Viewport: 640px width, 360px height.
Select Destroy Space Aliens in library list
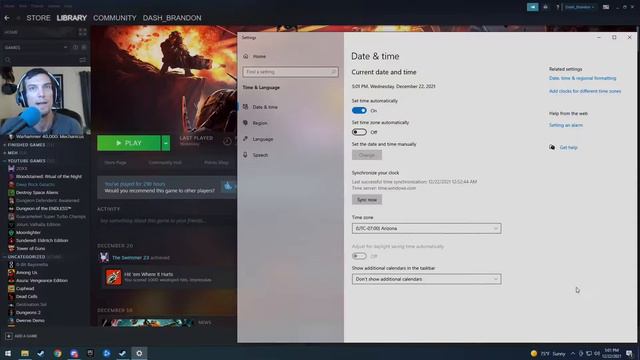pos(37,193)
